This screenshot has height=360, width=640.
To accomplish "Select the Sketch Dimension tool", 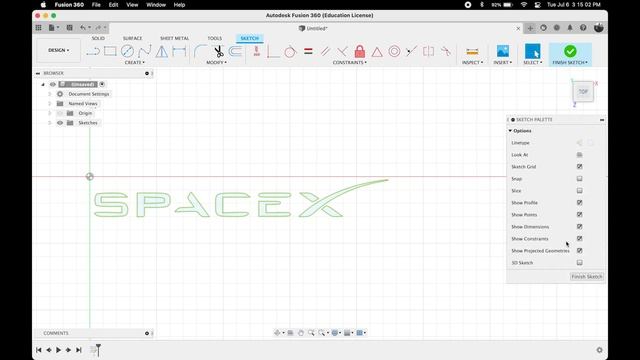I will (x=179, y=51).
